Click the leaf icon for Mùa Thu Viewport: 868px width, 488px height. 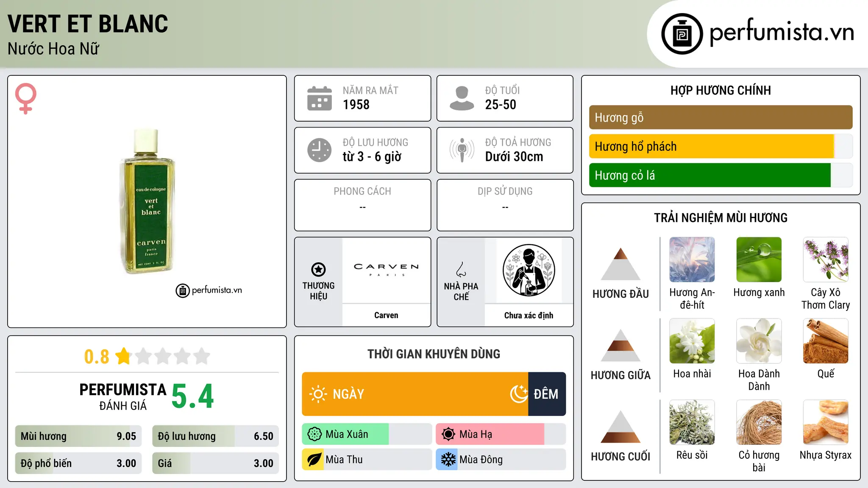tap(314, 460)
